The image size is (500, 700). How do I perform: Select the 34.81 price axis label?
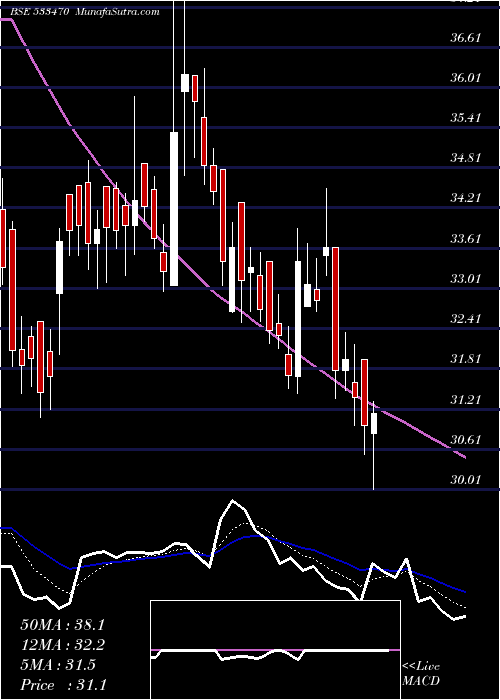tap(465, 158)
